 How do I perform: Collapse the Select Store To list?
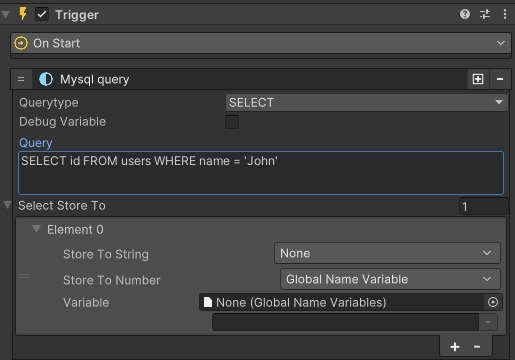click(x=7, y=205)
